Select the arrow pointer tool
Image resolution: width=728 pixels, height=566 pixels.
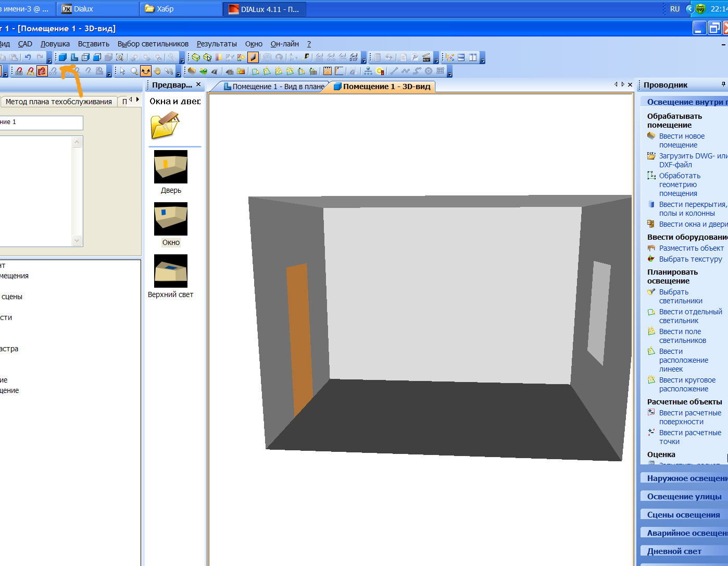(x=123, y=71)
